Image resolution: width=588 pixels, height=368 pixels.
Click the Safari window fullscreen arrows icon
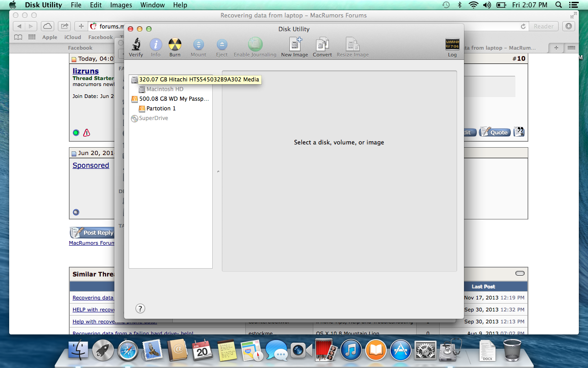[x=573, y=15]
